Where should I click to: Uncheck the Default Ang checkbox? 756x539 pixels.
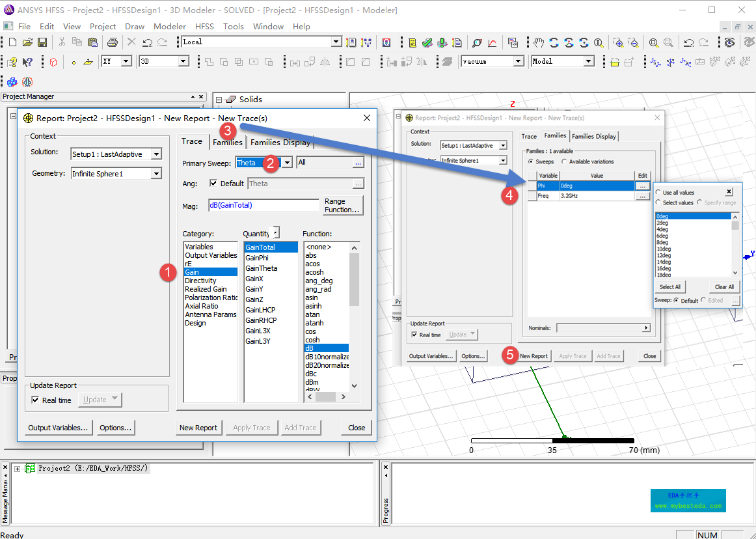click(x=214, y=184)
